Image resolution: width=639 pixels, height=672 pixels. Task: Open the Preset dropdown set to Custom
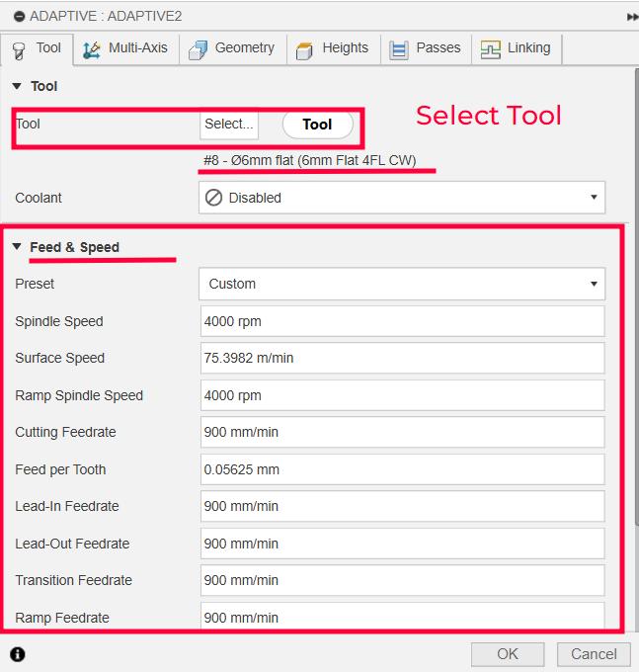(402, 284)
